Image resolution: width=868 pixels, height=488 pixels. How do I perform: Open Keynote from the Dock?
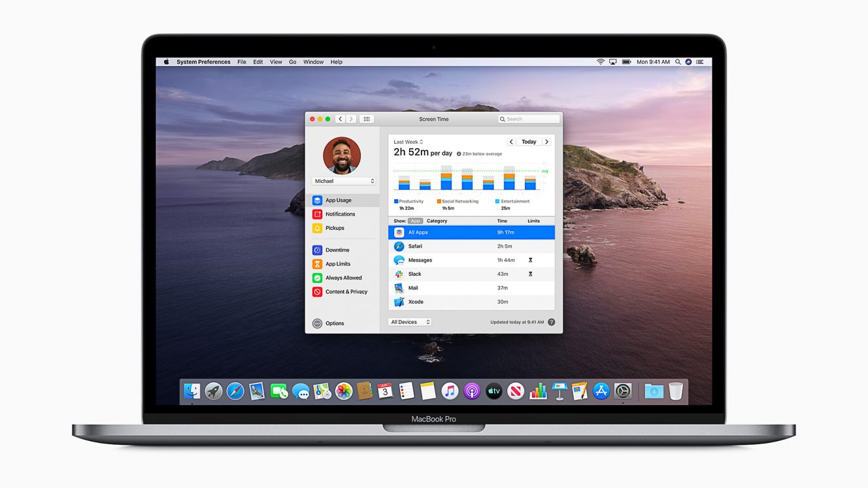[x=559, y=391]
